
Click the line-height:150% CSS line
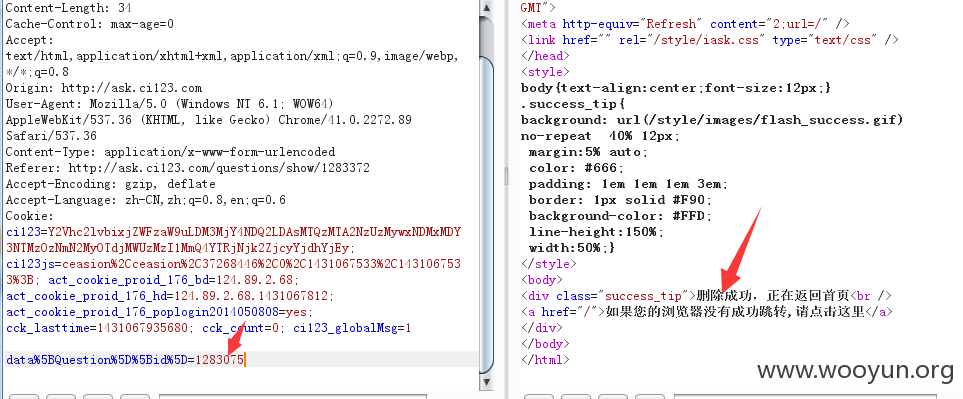click(596, 231)
